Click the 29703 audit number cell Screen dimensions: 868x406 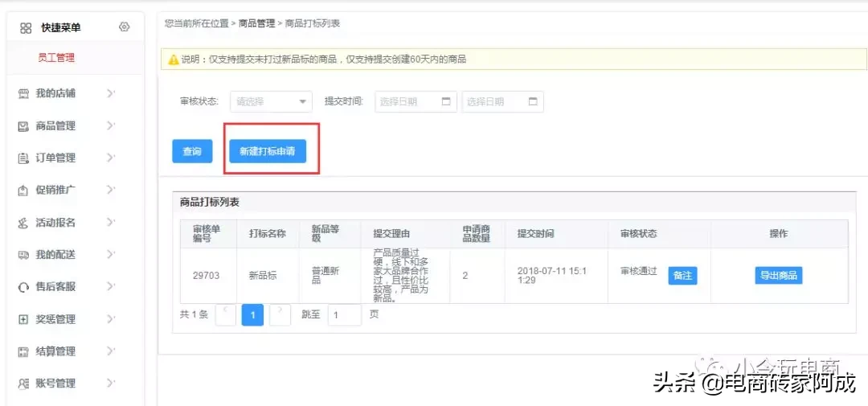(205, 275)
